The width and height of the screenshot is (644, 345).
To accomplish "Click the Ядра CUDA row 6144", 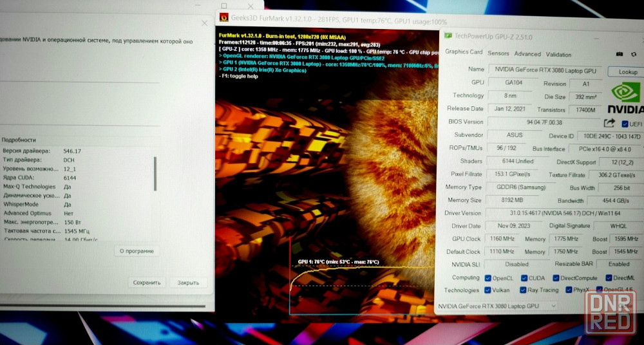I will pyautogui.click(x=77, y=178).
